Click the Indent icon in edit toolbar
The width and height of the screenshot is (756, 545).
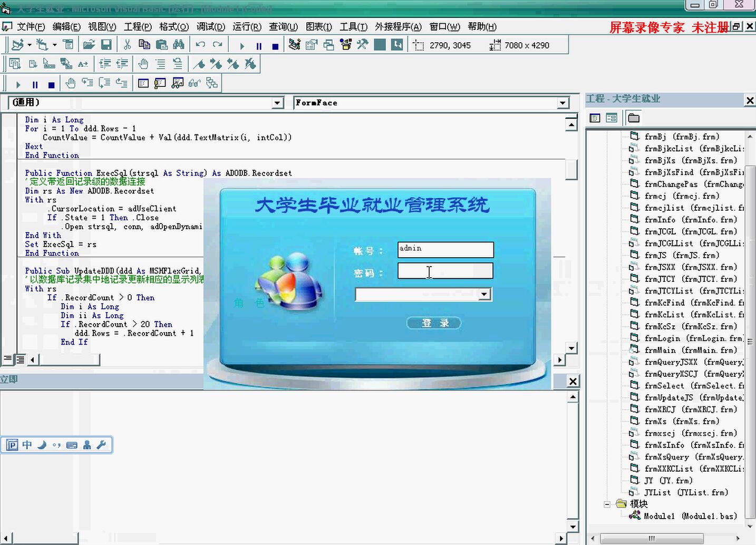tap(105, 64)
